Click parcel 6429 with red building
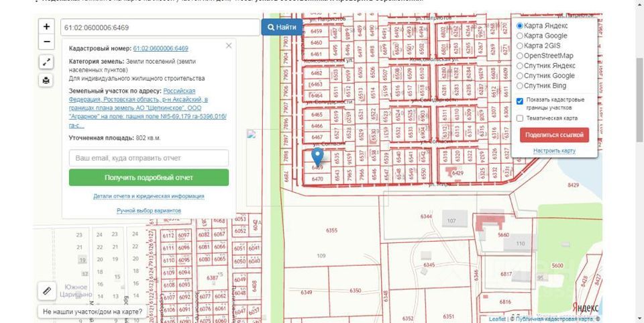 click(457, 173)
